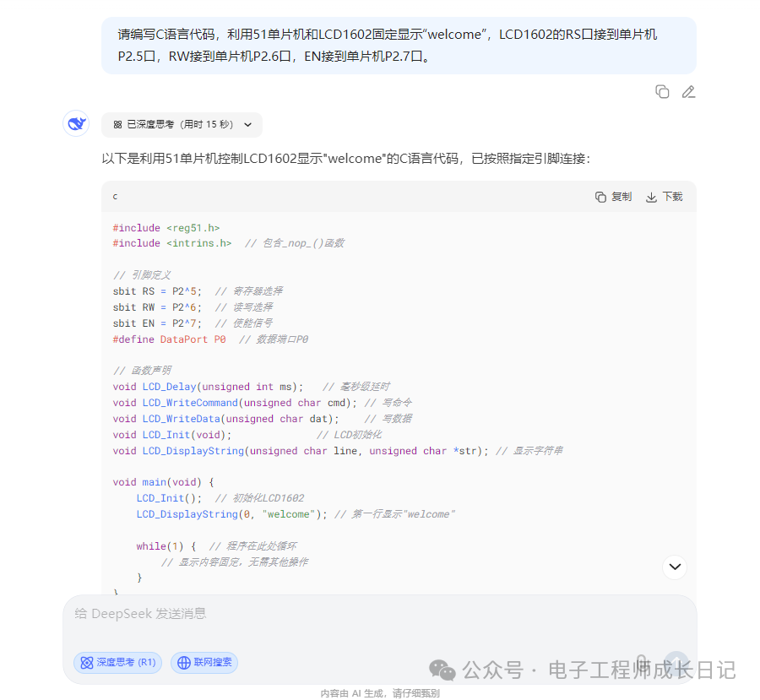Open the 已深度思考（用时 15 秒）panel
760x700 pixels.
click(182, 124)
